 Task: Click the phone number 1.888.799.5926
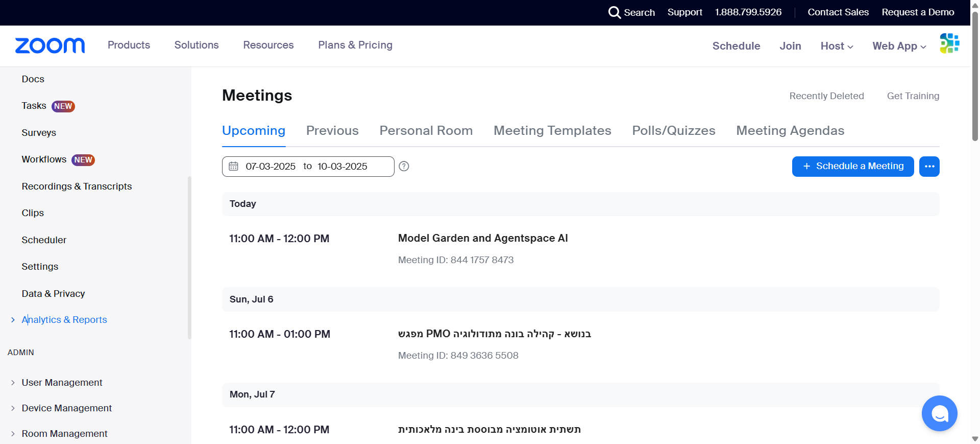pyautogui.click(x=748, y=12)
